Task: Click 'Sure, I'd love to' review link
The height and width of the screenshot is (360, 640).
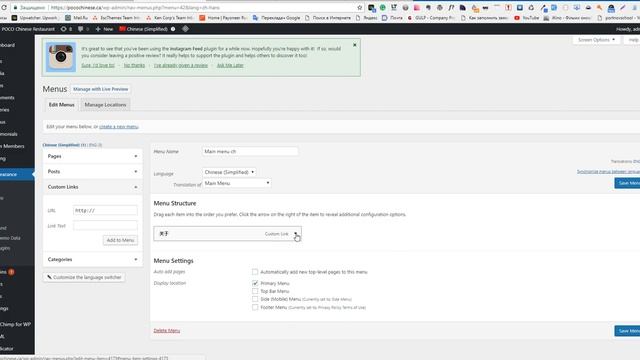Action: click(x=98, y=65)
